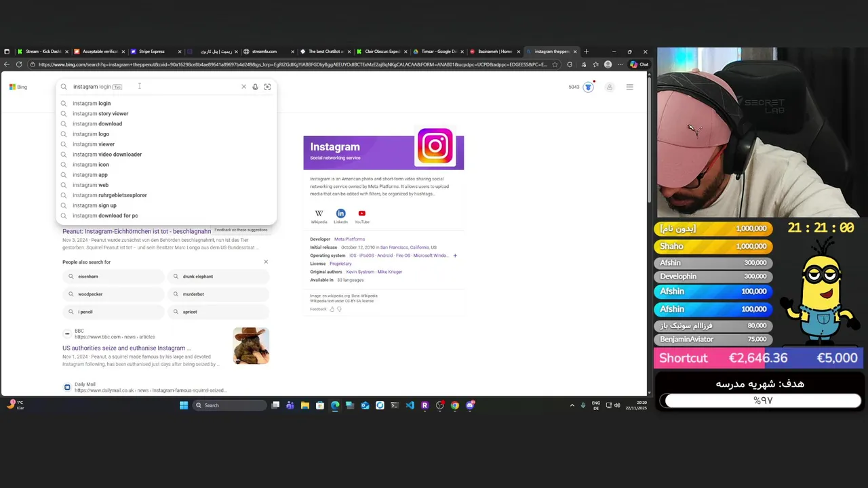Select suggestion 'instagram story viewer'

166,113
